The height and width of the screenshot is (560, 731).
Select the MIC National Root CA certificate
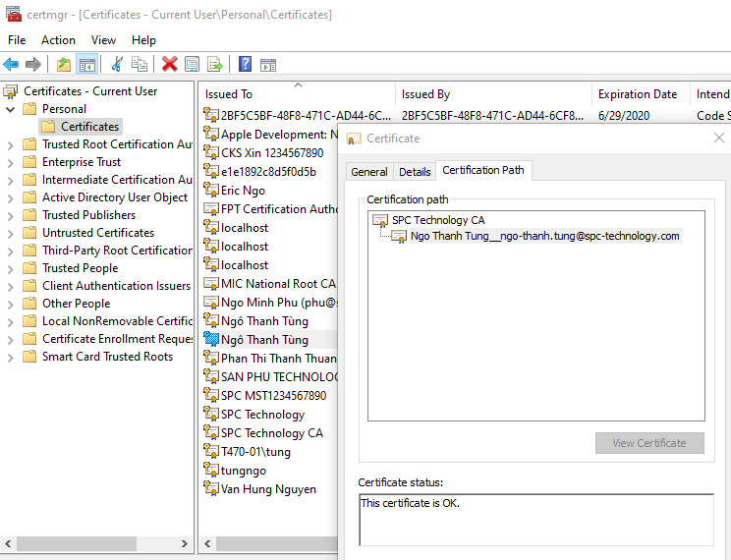[x=277, y=284]
